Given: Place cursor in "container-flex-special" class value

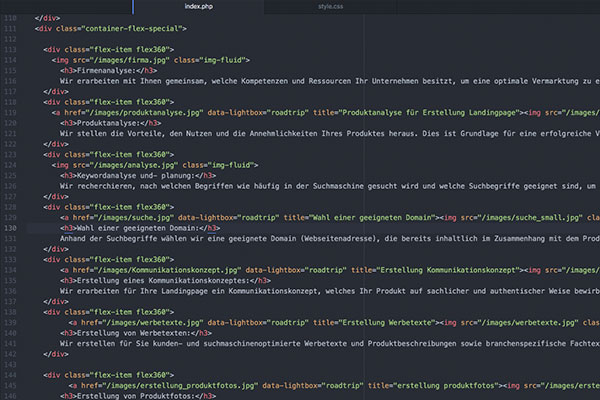Looking at the screenshot, I should pyautogui.click(x=132, y=29).
